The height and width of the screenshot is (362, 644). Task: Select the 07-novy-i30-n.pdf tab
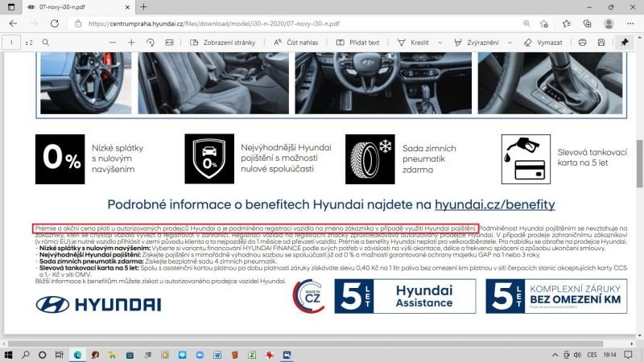coord(78,7)
